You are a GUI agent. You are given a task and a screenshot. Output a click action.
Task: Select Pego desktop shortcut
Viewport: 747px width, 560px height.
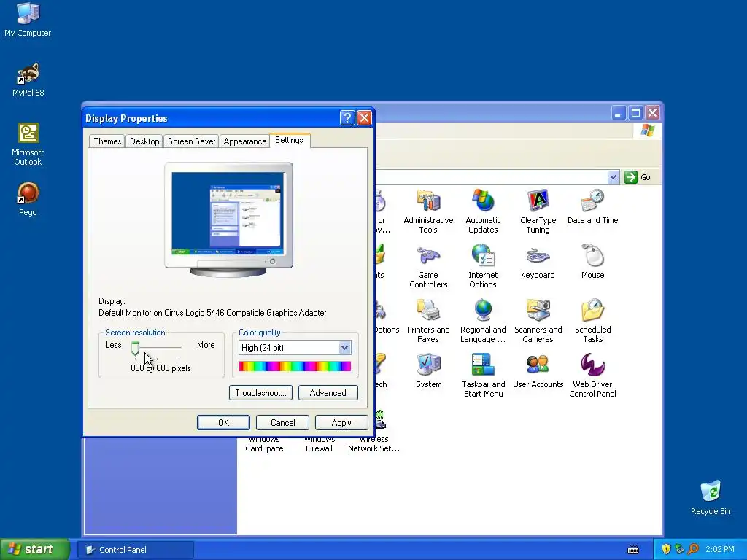(28, 199)
